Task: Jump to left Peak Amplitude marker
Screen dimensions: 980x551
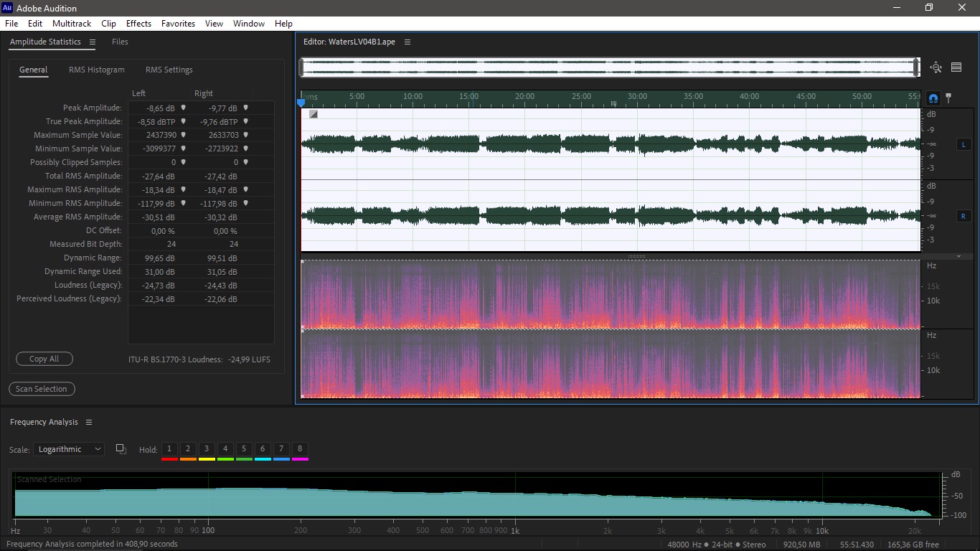Action: (x=184, y=108)
